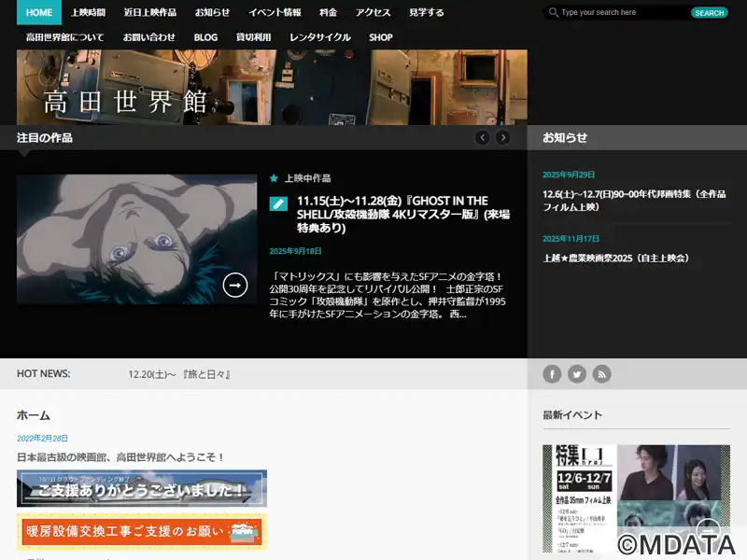This screenshot has width=747, height=560.
Task: Click the 2025年11月17日 news date
Action: pyautogui.click(x=571, y=239)
